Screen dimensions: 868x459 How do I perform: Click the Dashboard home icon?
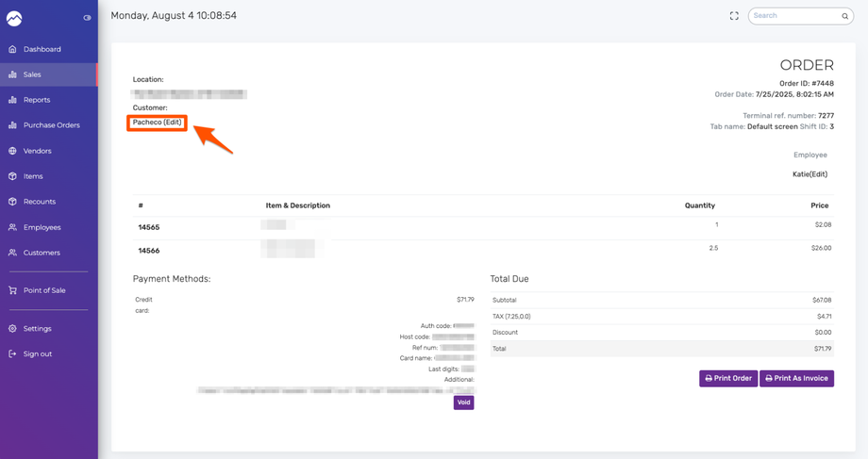tap(12, 49)
